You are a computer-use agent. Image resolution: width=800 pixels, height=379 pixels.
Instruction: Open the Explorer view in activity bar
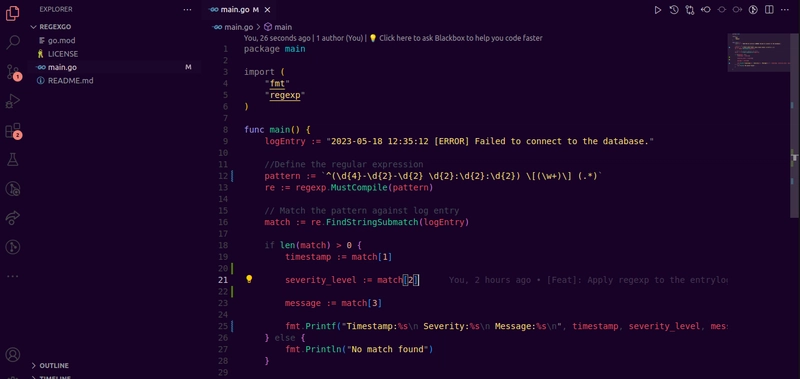point(13,13)
